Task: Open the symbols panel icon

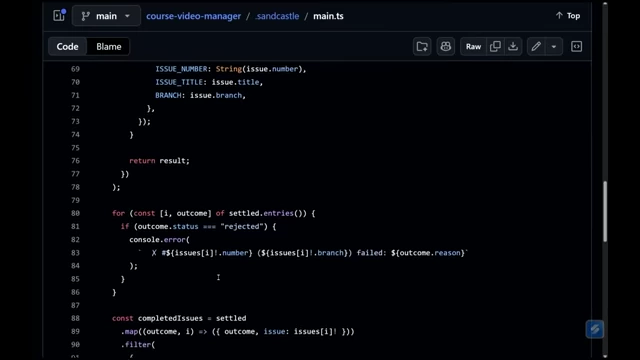Action: click(576, 47)
